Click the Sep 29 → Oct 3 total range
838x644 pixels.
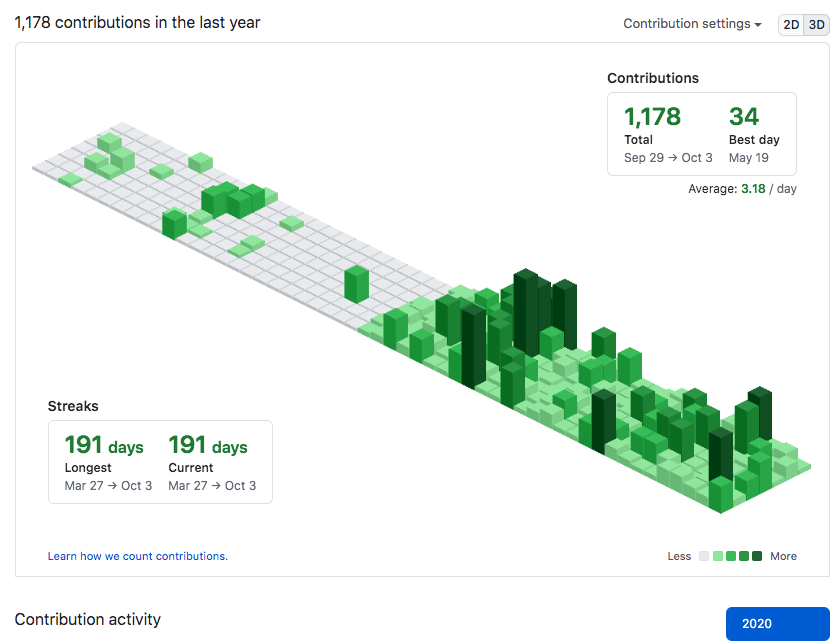(668, 158)
